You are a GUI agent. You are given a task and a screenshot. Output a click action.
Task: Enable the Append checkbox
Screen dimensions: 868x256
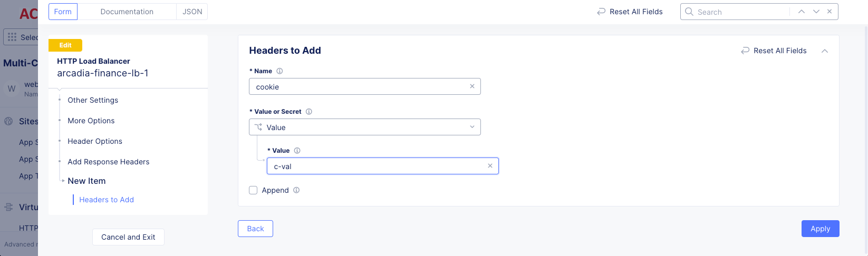tap(253, 190)
